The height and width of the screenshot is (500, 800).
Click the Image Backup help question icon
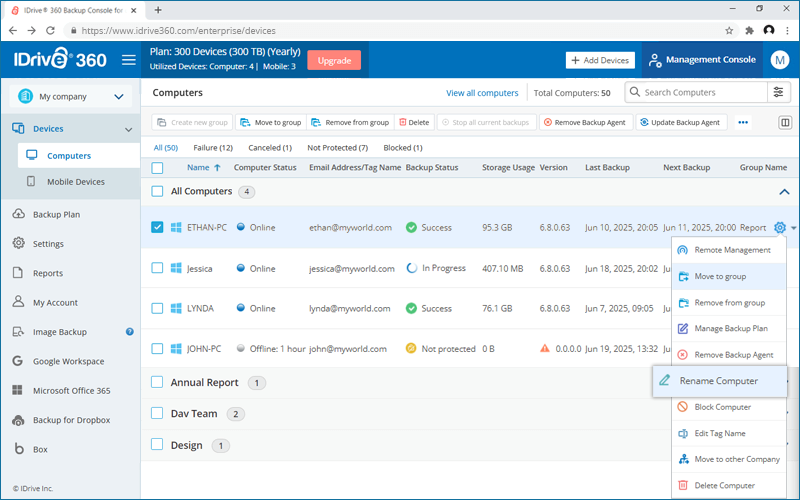tap(130, 332)
